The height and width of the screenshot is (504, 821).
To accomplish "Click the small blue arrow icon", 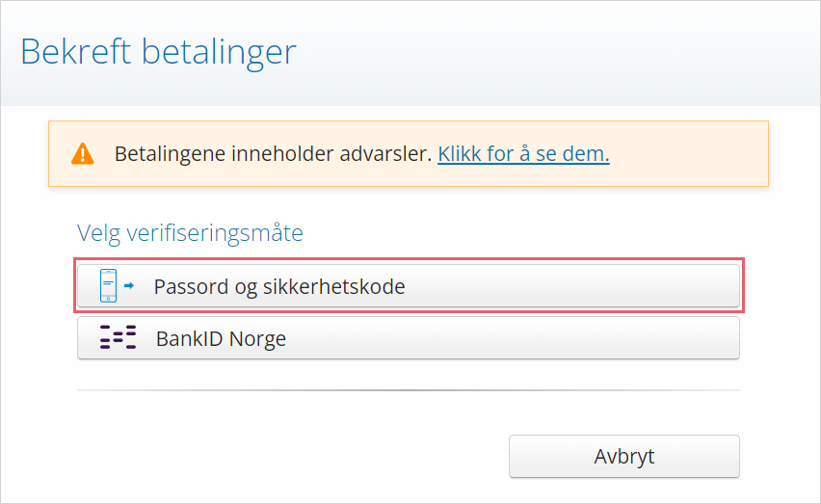I will [x=129, y=286].
